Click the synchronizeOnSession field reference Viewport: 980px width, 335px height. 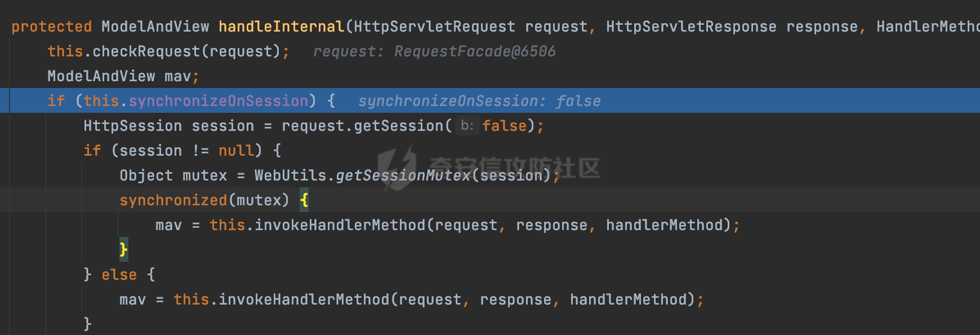tap(219, 101)
